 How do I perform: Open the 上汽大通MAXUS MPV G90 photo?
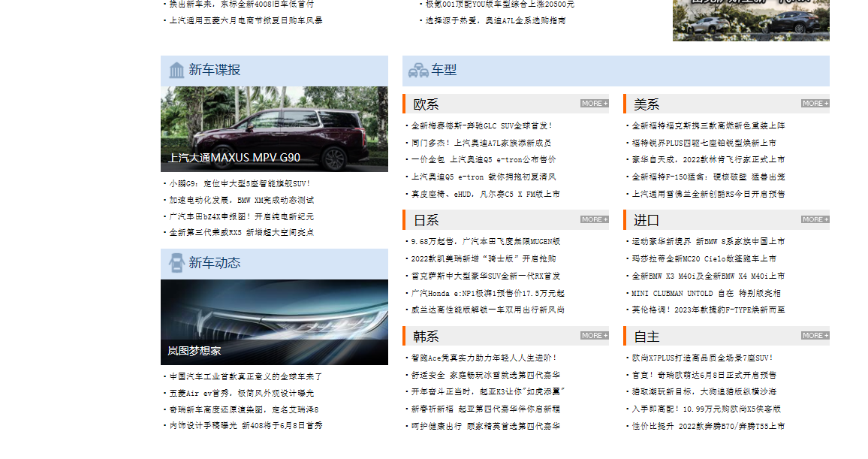(x=274, y=129)
